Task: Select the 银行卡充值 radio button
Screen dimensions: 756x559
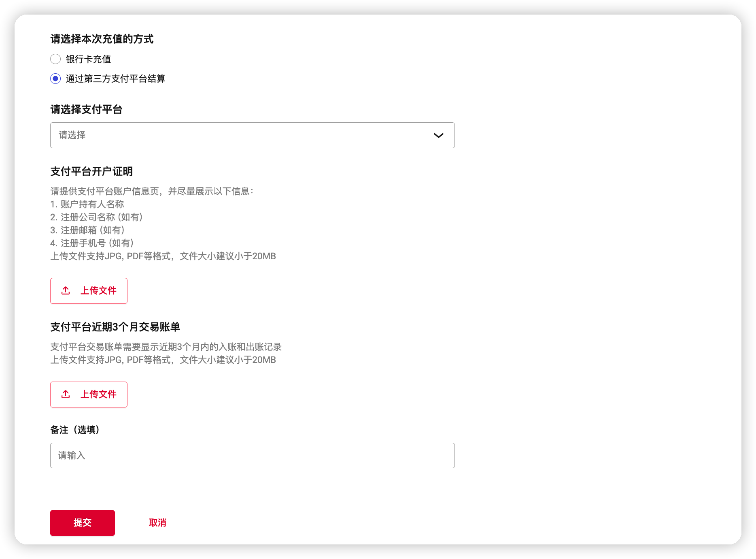Action: 55,59
